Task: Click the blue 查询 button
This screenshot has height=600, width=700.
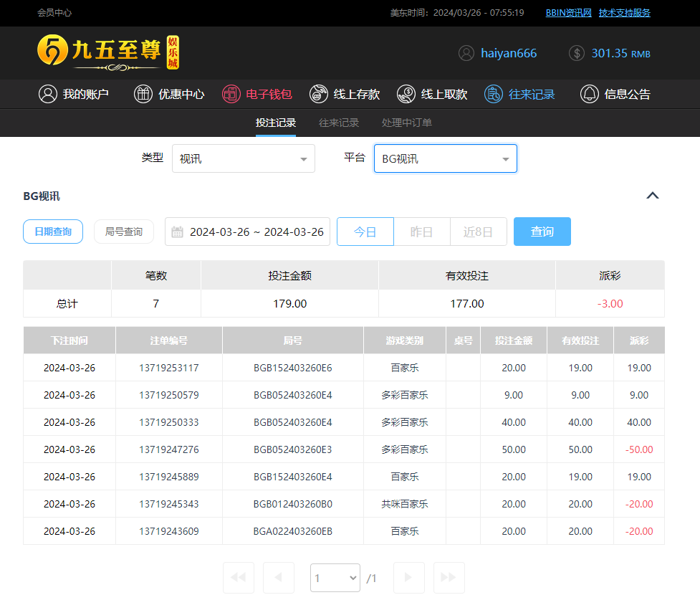Action: [542, 232]
